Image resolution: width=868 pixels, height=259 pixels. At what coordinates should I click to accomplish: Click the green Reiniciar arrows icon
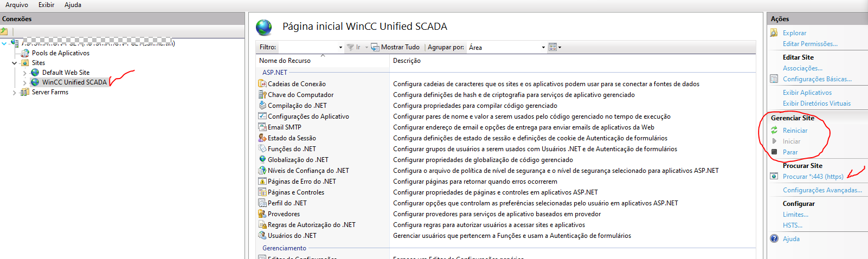(774, 131)
